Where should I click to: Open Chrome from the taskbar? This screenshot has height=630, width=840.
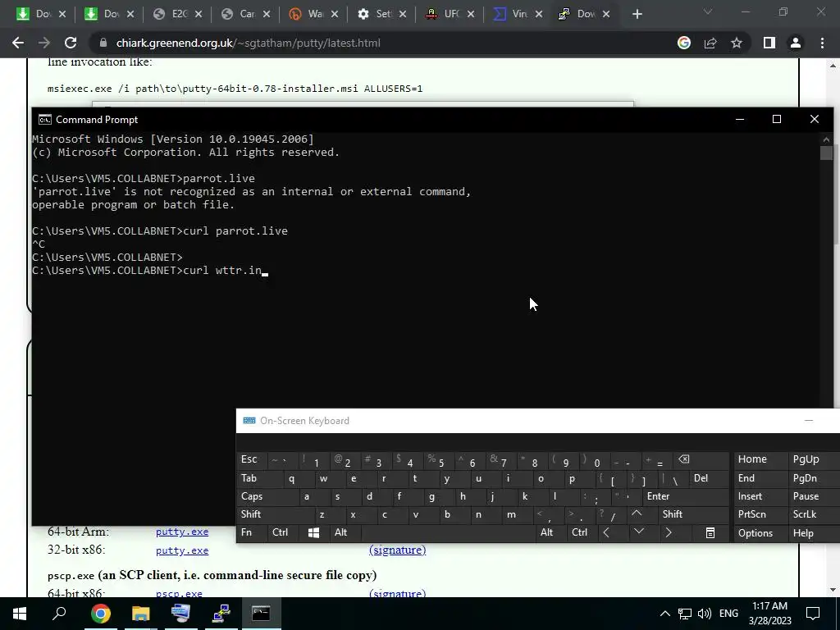(x=100, y=614)
